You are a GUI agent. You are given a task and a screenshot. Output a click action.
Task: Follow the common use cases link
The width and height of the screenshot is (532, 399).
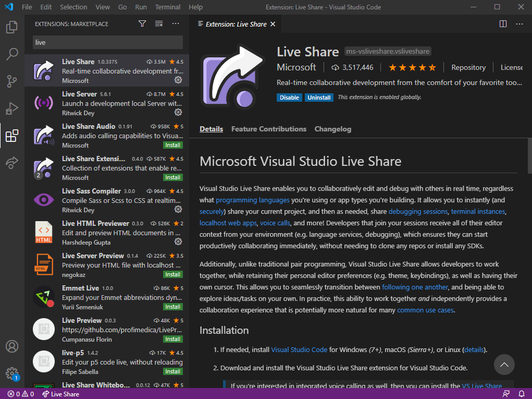(425, 310)
